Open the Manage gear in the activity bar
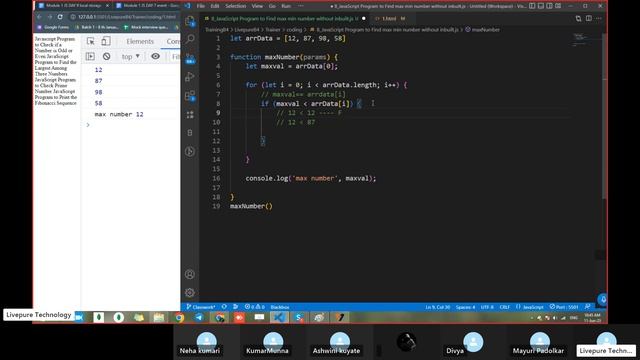Screen dimensions: 640x360 pyautogui.click(x=190, y=293)
